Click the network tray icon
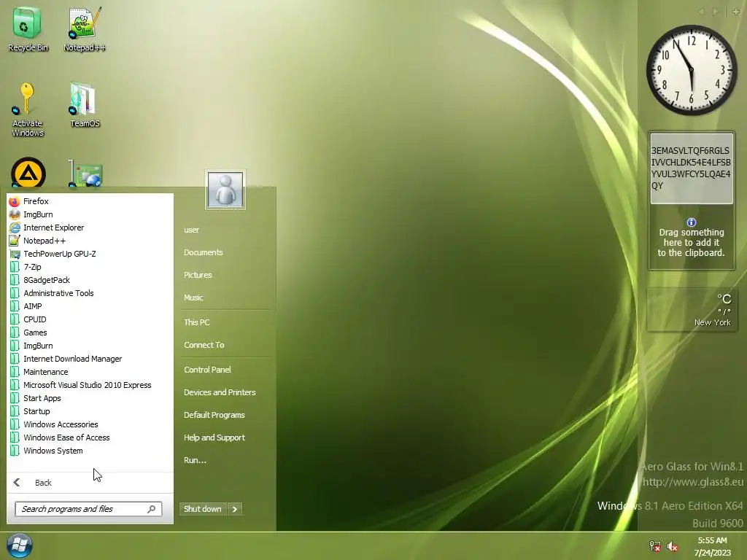747x560 pixels. (655, 546)
